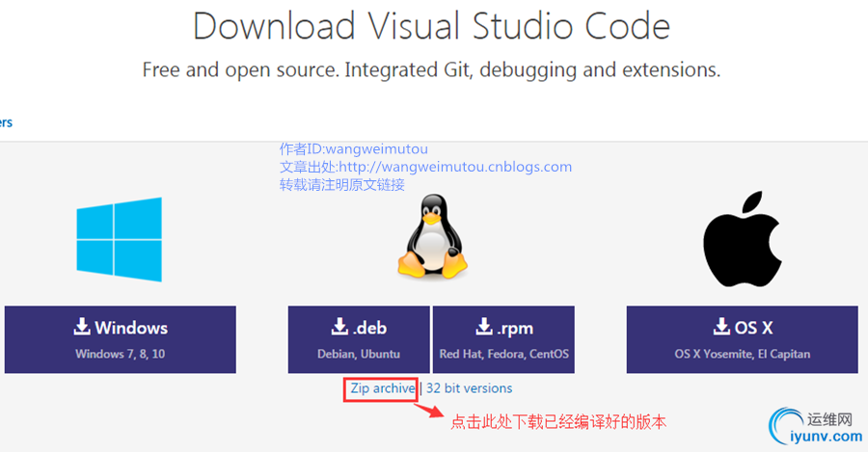Click the Windows download button
Image resolution: width=868 pixels, height=452 pixels.
[121, 339]
